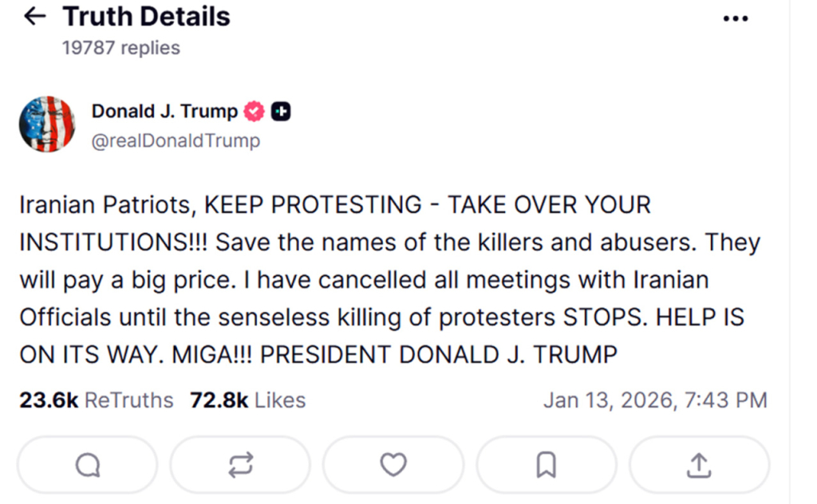Image resolution: width=817 pixels, height=504 pixels.
Task: Like this Truth using the heart control
Action: pyautogui.click(x=393, y=465)
